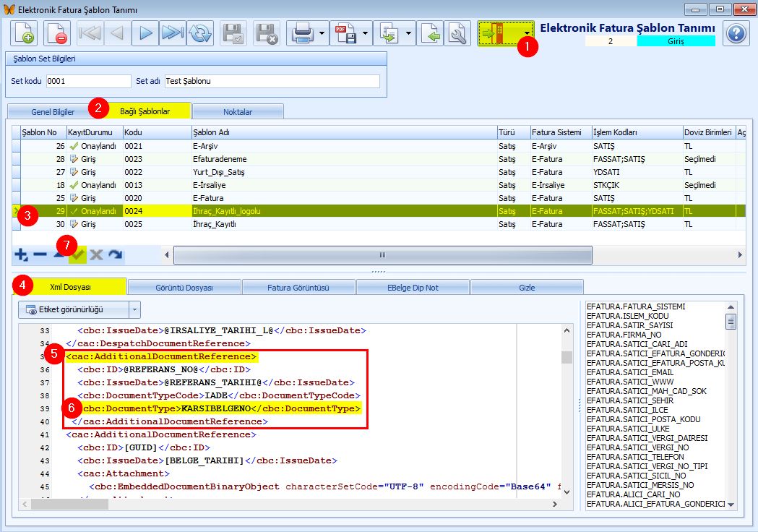Click the save with check icon
Image resolution: width=758 pixels, height=532 pixels.
point(233,33)
